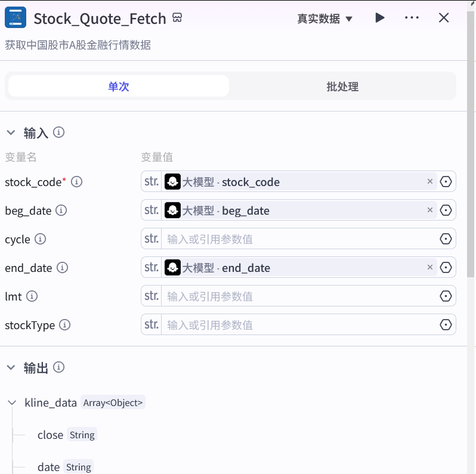The image size is (476, 474).
Task: Remove the 大模型 end_date reference
Action: coord(429,267)
